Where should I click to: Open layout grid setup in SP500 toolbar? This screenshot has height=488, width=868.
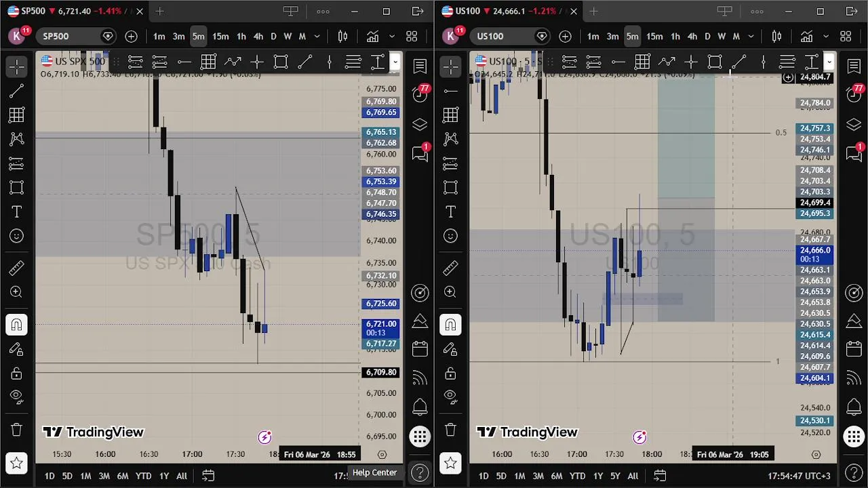[412, 37]
